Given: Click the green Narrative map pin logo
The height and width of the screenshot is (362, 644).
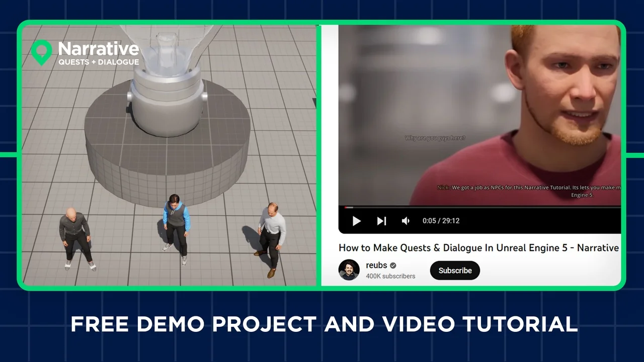Looking at the screenshot, I should 41,52.
